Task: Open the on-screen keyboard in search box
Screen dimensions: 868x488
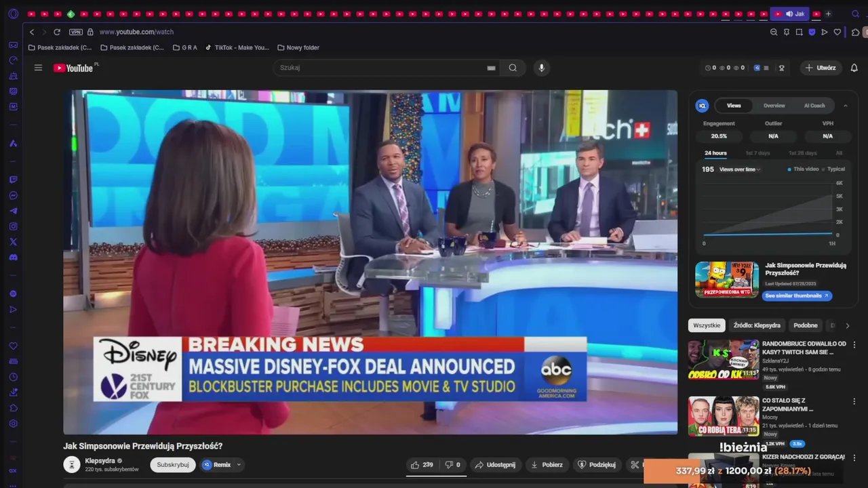Action: click(491, 68)
